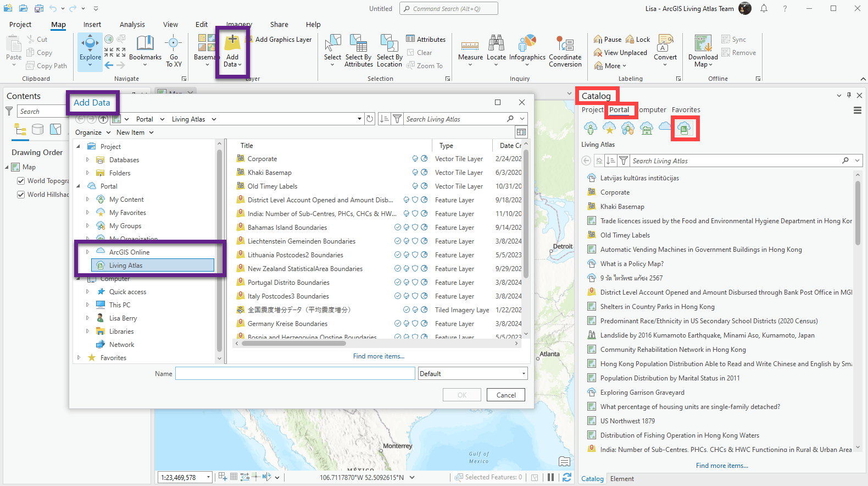Toggle the World Hillshade layer checkbox

pos(21,195)
